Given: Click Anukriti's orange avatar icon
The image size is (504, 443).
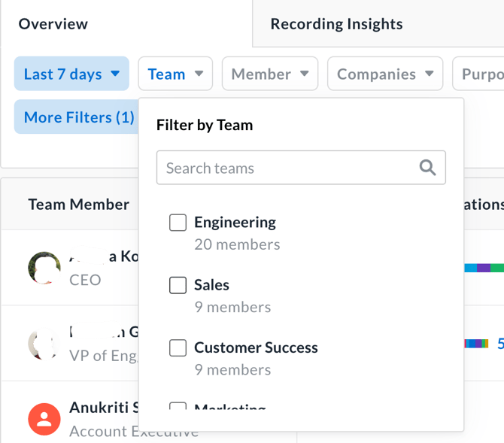Looking at the screenshot, I should pyautogui.click(x=44, y=420).
